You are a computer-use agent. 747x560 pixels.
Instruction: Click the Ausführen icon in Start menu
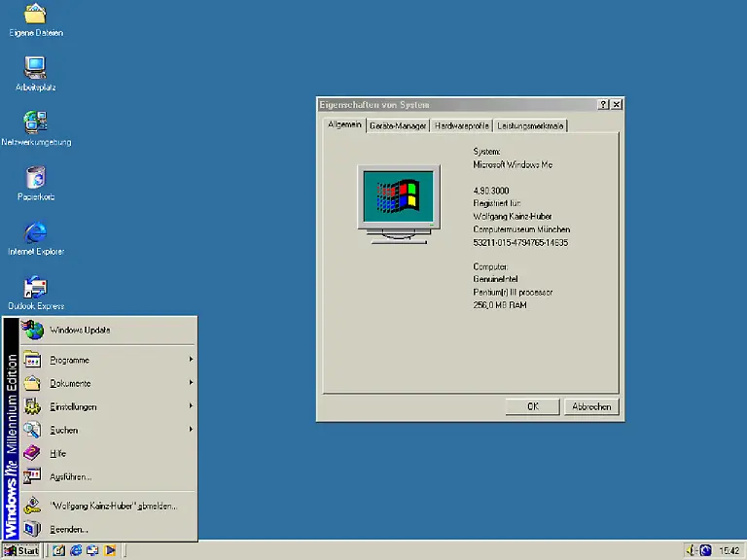click(32, 476)
